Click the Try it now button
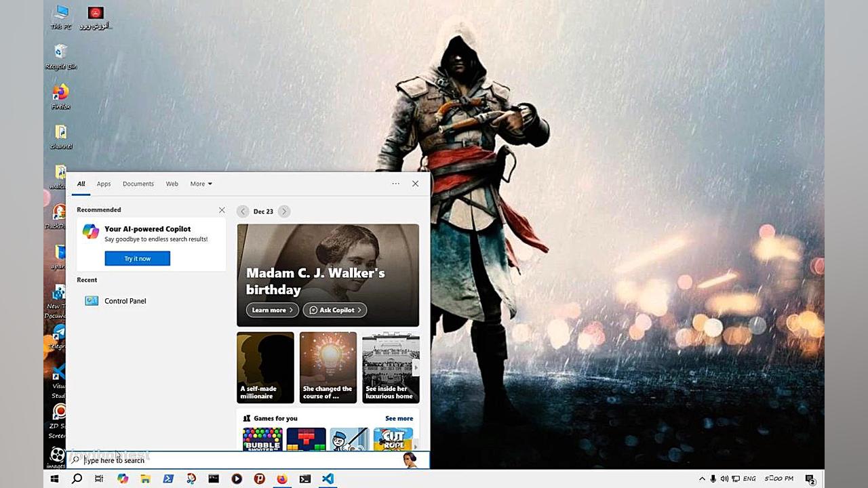 [138, 258]
